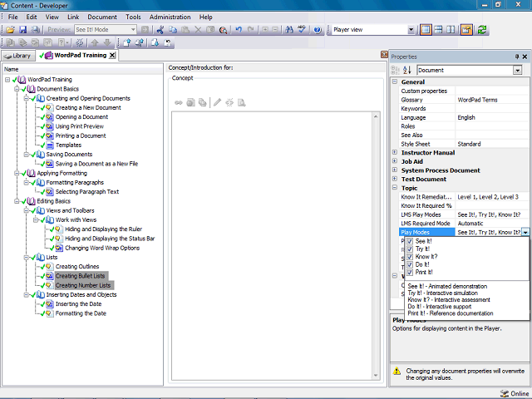The height and width of the screenshot is (399, 532).
Task: Cut selection with the scissors icon
Action: coord(160,30)
